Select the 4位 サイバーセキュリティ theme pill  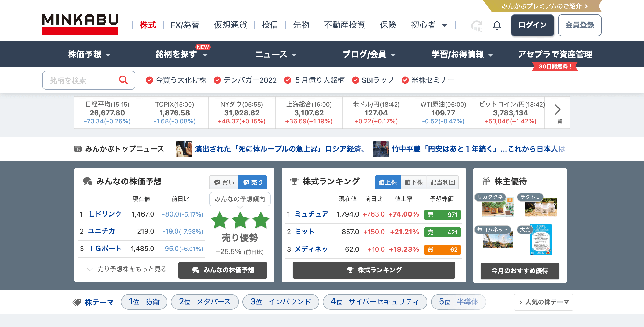coord(375,302)
